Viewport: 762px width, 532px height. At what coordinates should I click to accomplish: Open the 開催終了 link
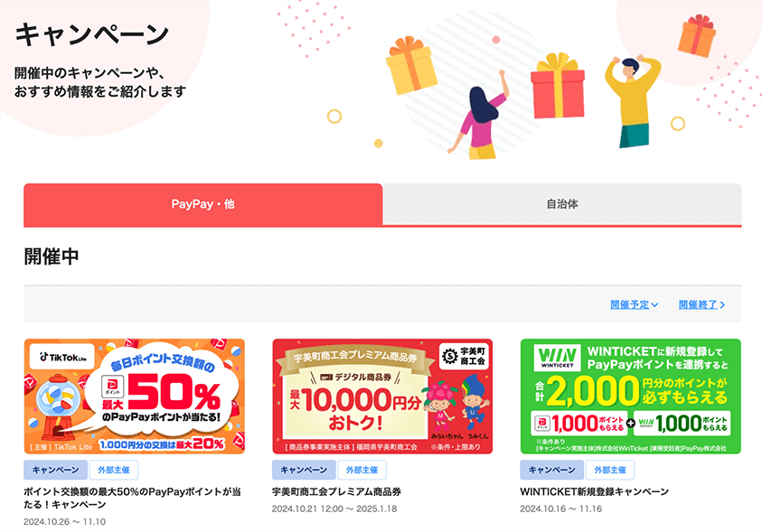tap(701, 304)
